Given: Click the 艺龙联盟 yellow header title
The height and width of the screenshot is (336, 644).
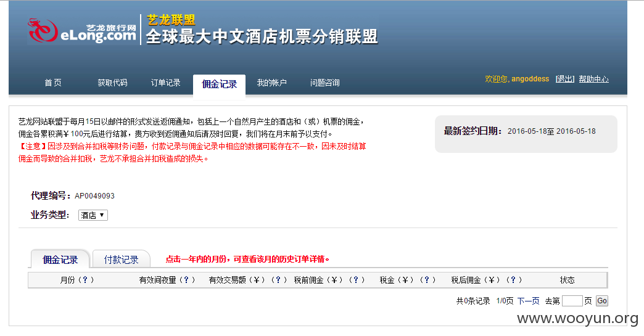Looking at the screenshot, I should pos(171,20).
